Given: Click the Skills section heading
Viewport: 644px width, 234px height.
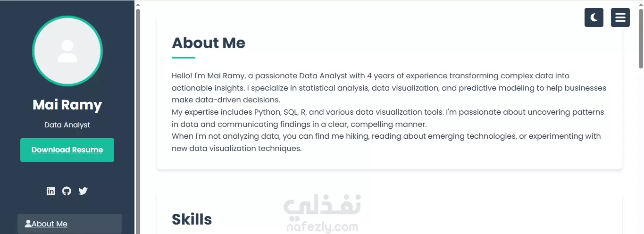Looking at the screenshot, I should (192, 219).
